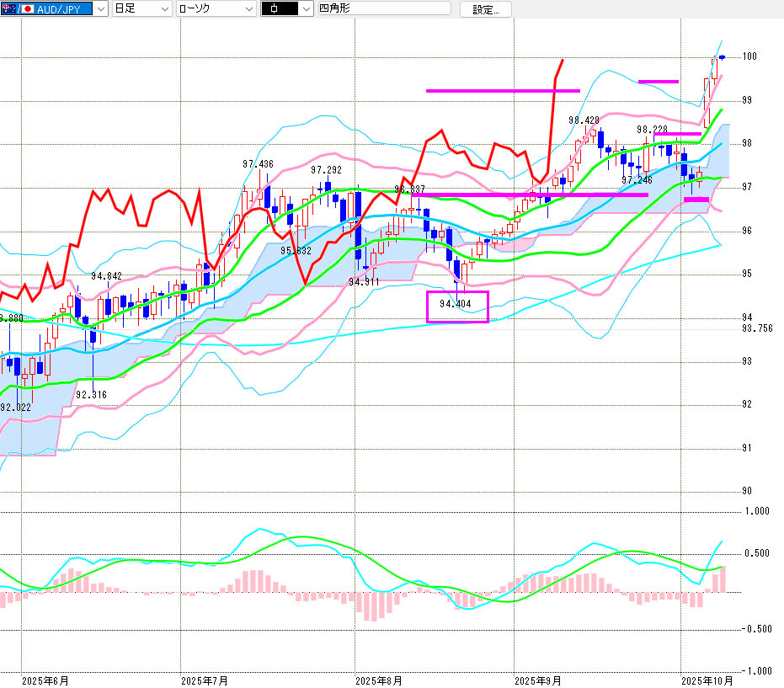Click the 98.428 high price label
This screenshot has height=688, width=784.
pyautogui.click(x=584, y=120)
